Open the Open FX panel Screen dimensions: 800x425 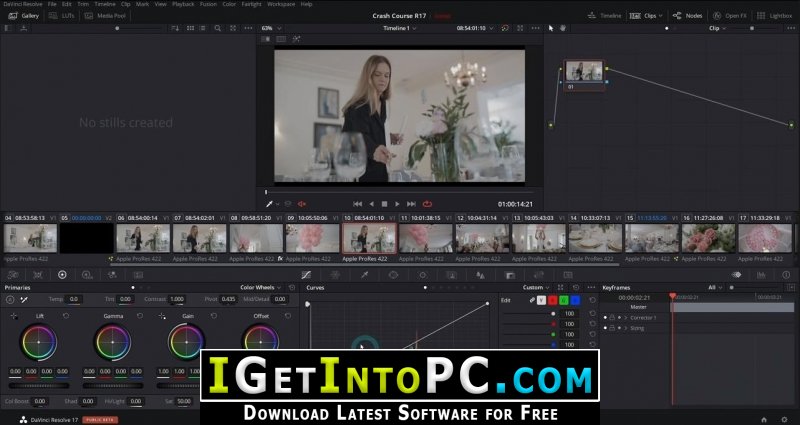pyautogui.click(x=730, y=16)
